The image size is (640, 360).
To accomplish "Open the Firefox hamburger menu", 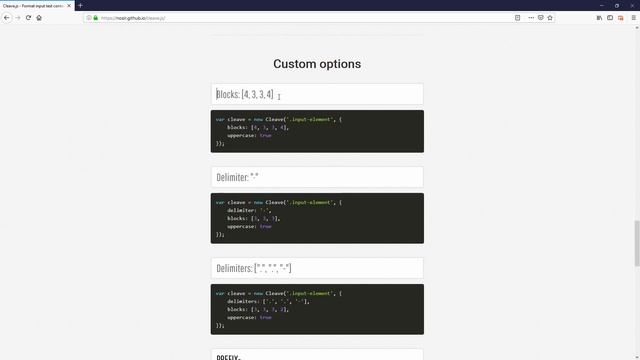I will click(x=633, y=18).
